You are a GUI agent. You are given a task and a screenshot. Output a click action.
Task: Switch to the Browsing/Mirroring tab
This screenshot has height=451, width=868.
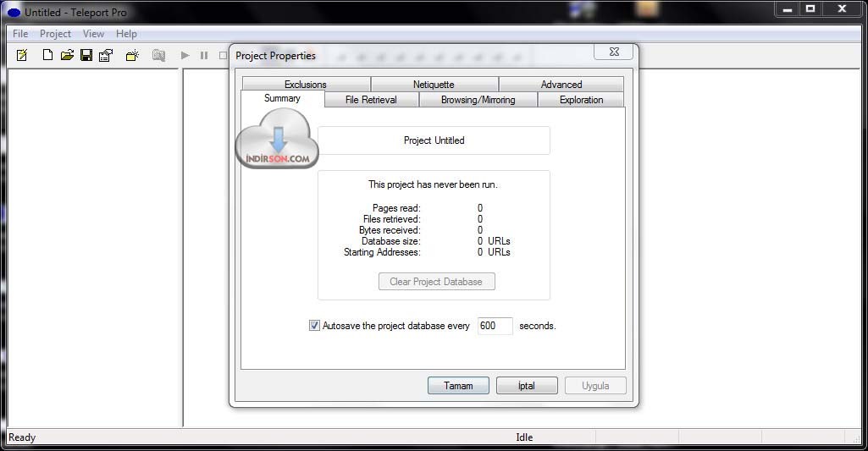click(478, 100)
